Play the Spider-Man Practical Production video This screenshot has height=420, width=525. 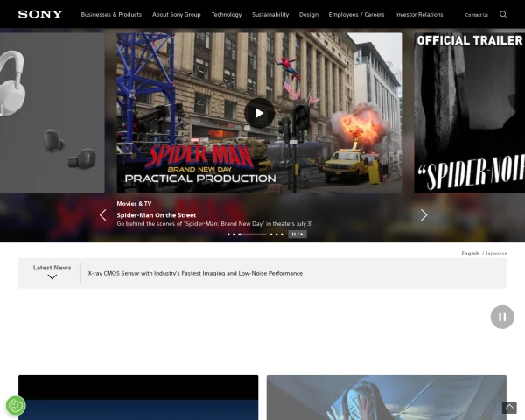coord(259,113)
